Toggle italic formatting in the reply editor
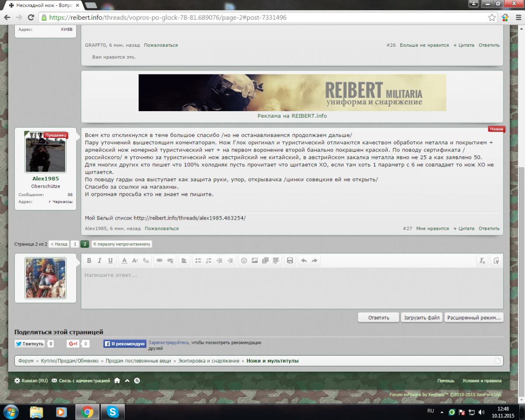The width and height of the screenshot is (525, 420). click(100, 261)
